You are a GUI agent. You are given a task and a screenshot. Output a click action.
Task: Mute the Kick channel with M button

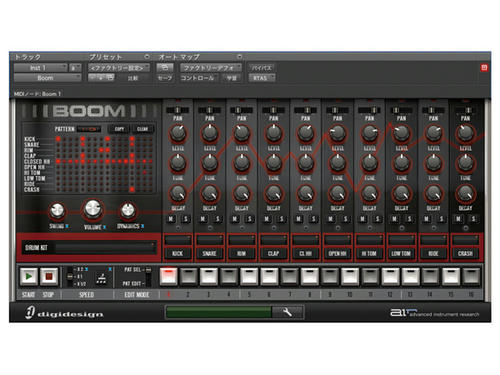pyautogui.click(x=171, y=219)
